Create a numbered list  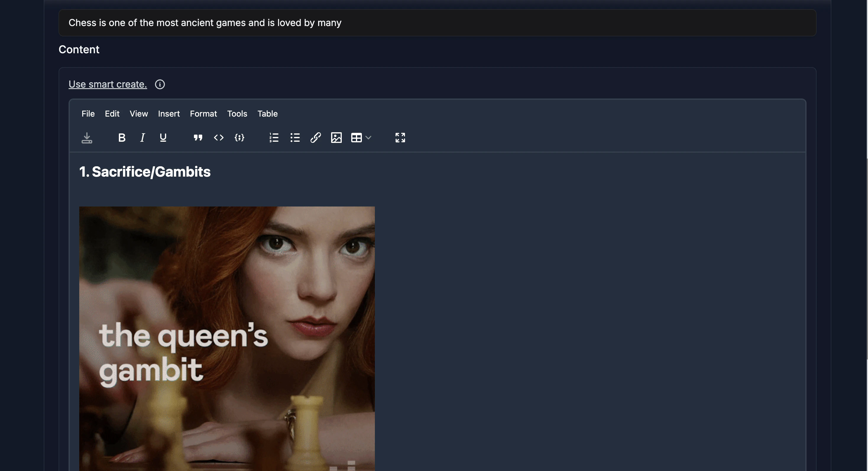274,138
